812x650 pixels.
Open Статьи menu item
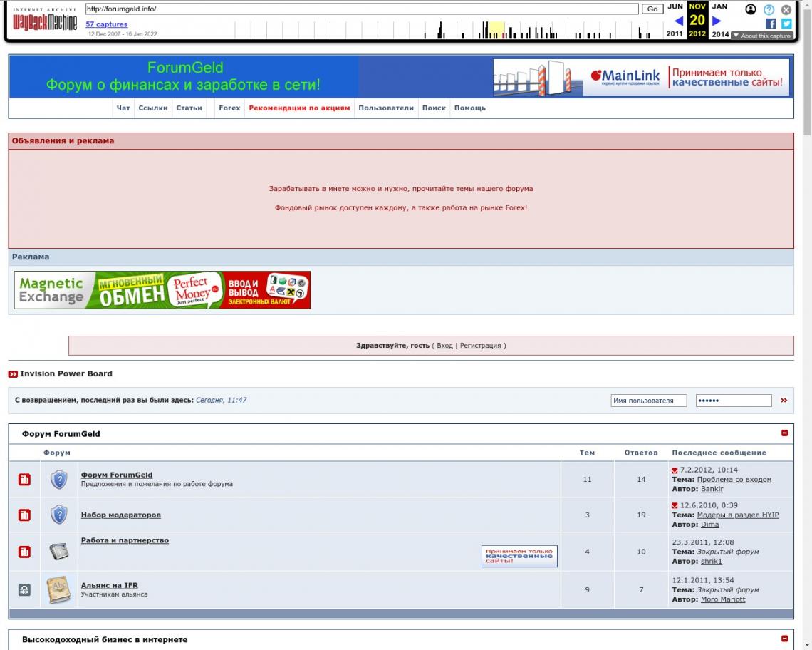coord(189,108)
